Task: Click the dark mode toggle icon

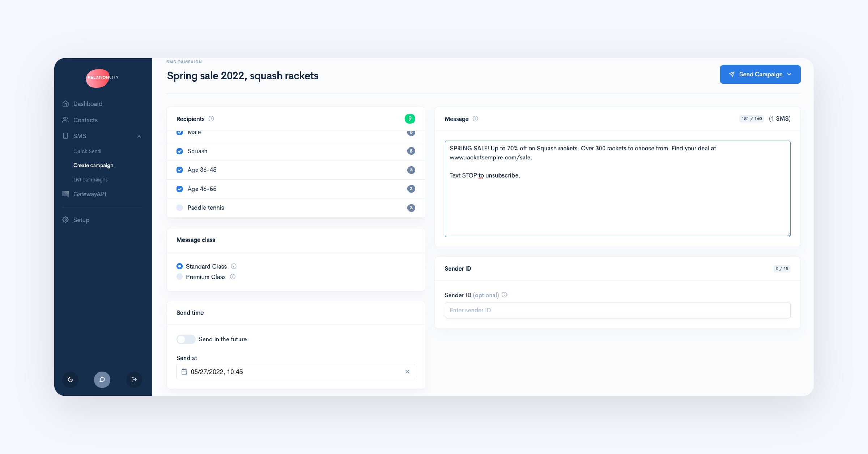Action: pos(70,379)
